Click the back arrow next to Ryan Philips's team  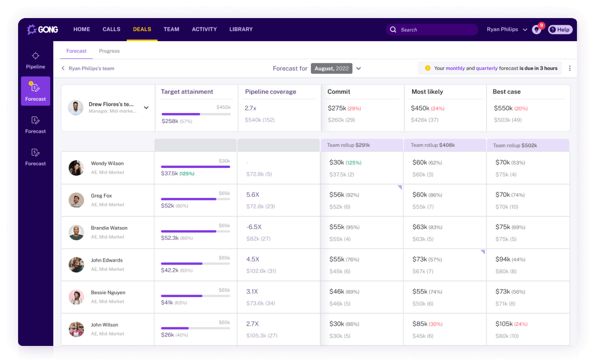[63, 68]
